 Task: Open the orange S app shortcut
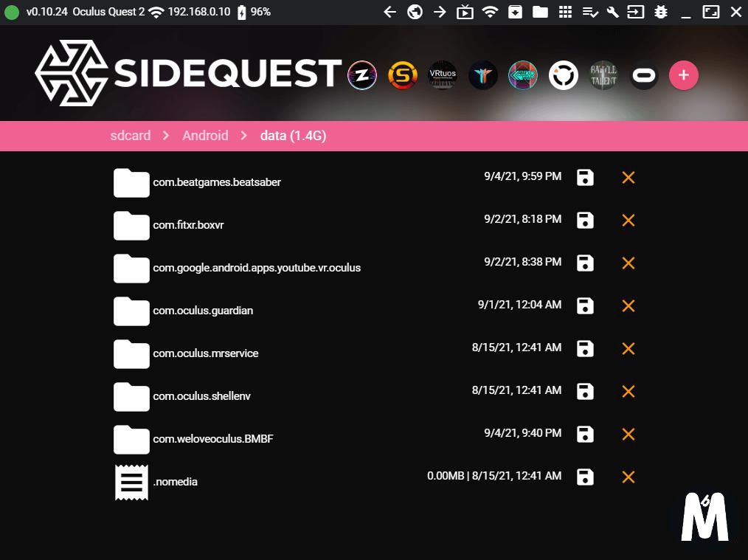pyautogui.click(x=403, y=75)
